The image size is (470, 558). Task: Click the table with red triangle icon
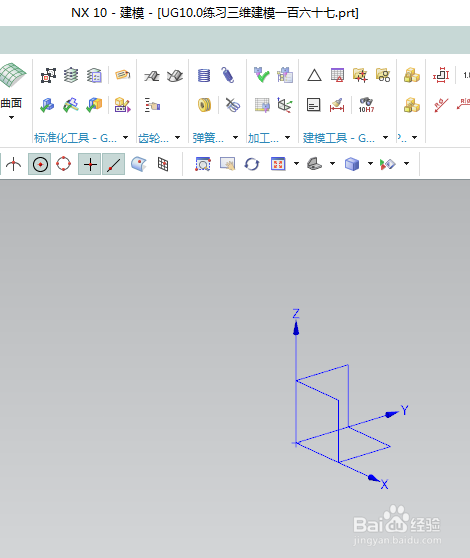pyautogui.click(x=337, y=75)
